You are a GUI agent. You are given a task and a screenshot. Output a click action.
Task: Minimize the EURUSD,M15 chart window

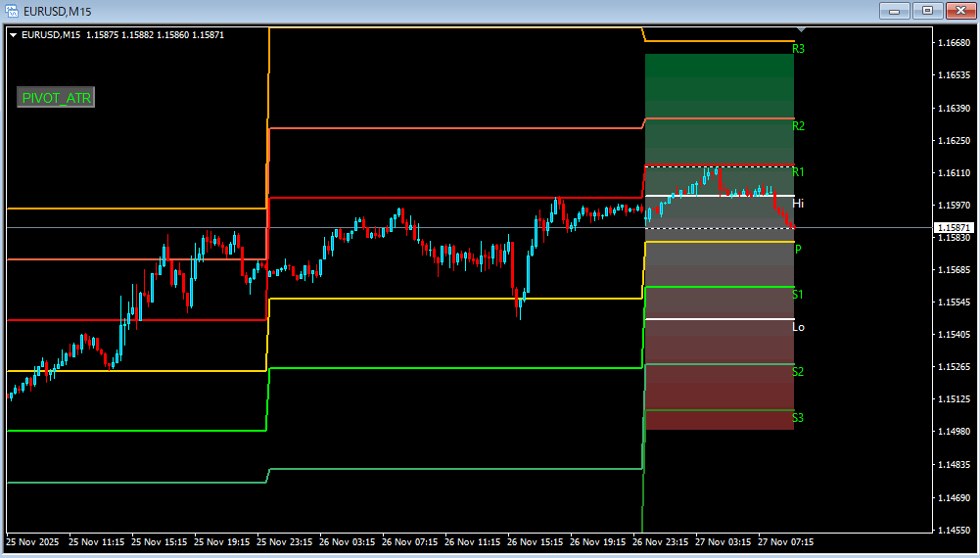[x=894, y=11]
